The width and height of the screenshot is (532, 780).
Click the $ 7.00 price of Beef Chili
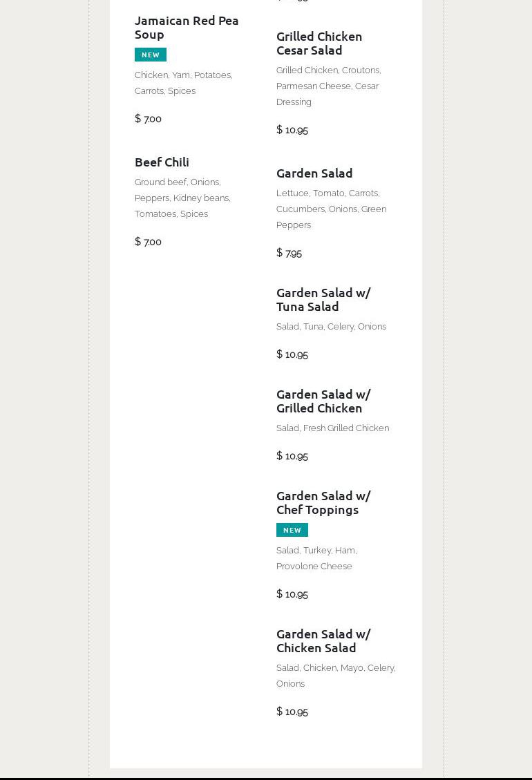148,242
